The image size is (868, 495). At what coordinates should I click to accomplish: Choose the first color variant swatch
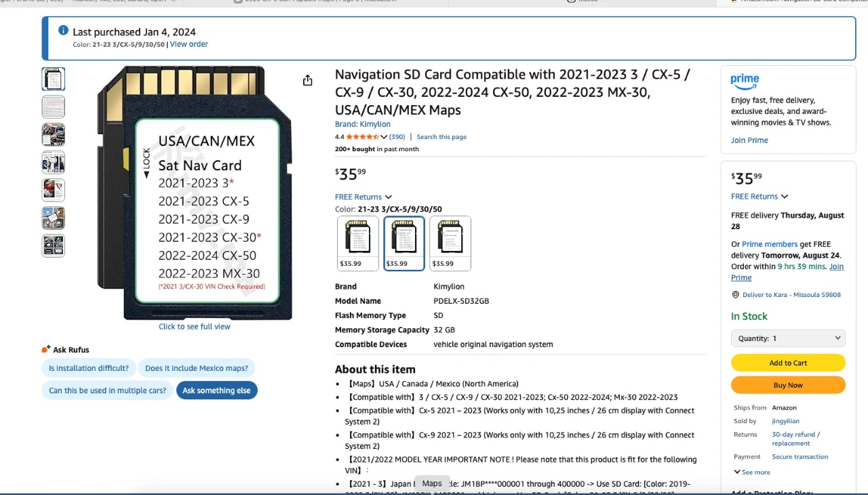pos(358,243)
